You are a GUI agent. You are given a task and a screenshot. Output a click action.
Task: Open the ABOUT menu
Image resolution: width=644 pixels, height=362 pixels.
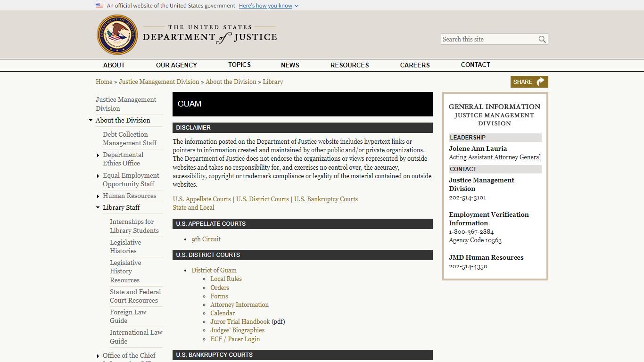point(114,65)
